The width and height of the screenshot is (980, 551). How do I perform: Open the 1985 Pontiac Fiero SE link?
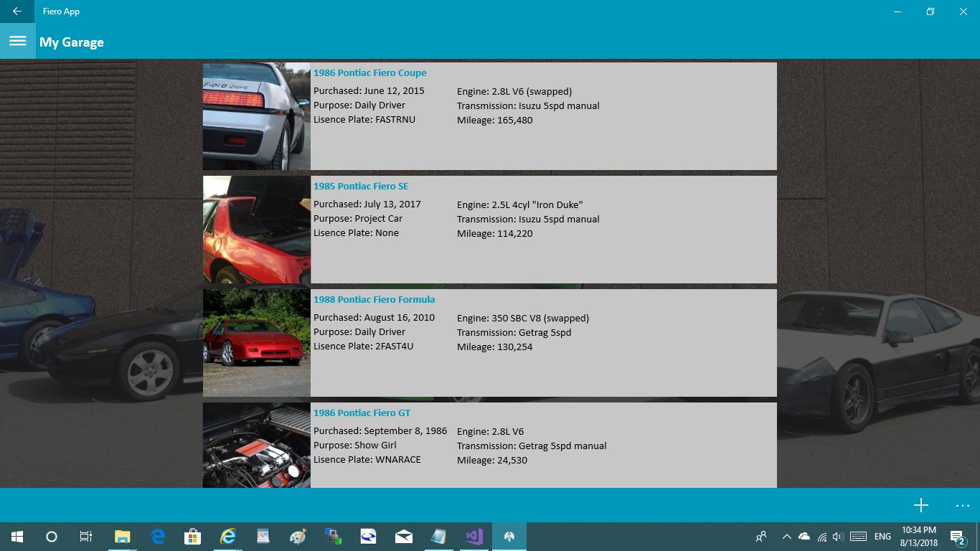361,186
